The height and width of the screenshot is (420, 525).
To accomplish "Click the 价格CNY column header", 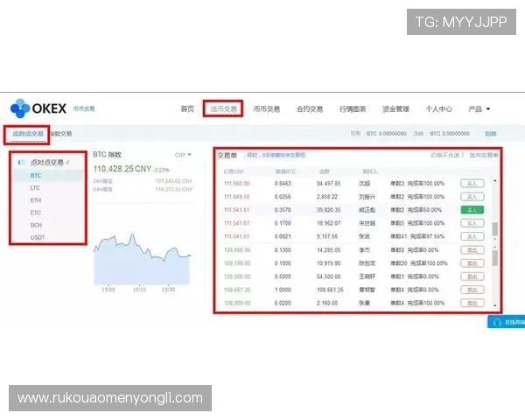I will coord(234,171).
